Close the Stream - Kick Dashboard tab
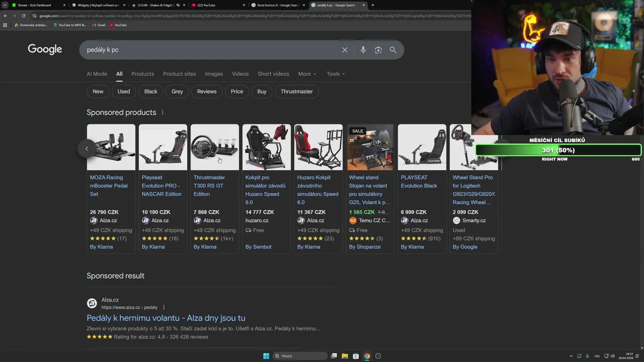This screenshot has width=644, height=362. click(64, 5)
